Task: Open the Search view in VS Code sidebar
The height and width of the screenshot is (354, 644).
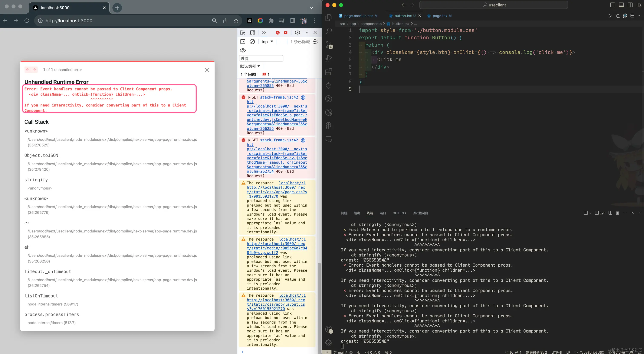Action: pos(329,31)
